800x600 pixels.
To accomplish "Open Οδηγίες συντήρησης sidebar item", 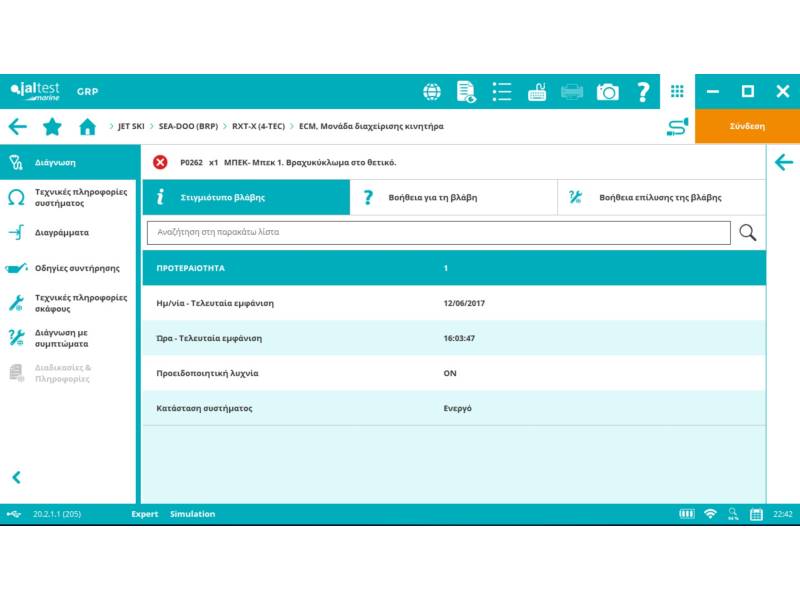I will pyautogui.click(x=77, y=268).
